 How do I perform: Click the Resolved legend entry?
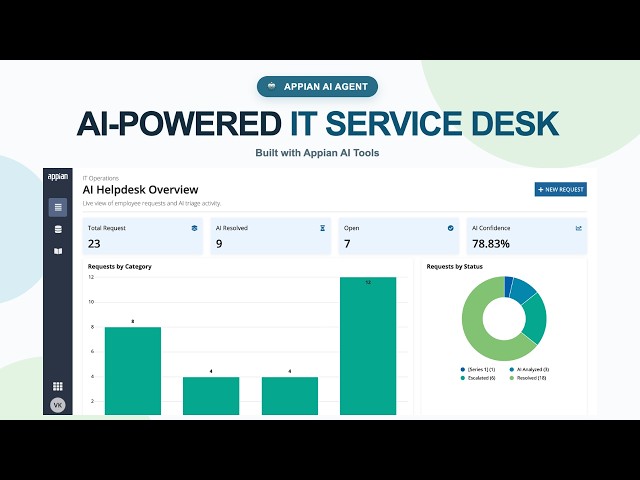pos(528,378)
